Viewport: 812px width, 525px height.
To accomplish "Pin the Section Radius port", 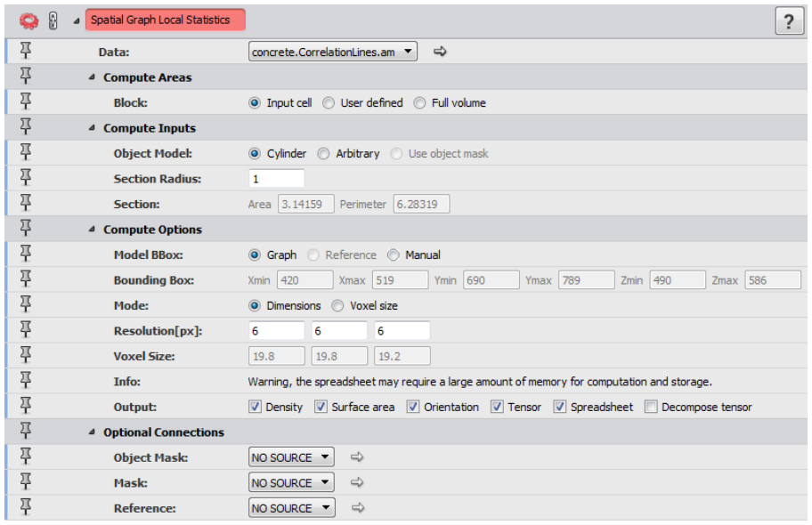I will 25,178.
